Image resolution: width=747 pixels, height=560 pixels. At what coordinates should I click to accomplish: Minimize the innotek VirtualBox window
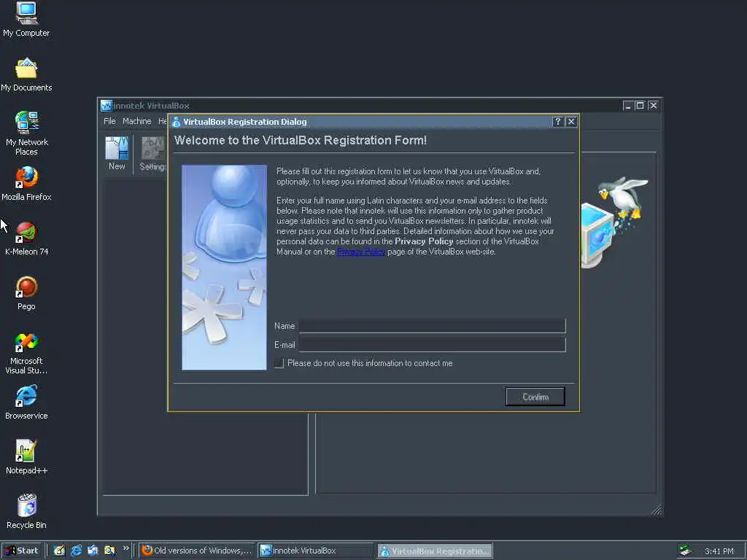click(x=627, y=106)
